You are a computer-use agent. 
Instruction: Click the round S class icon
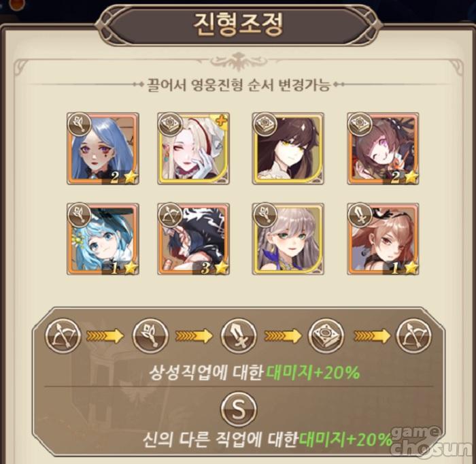[239, 409]
